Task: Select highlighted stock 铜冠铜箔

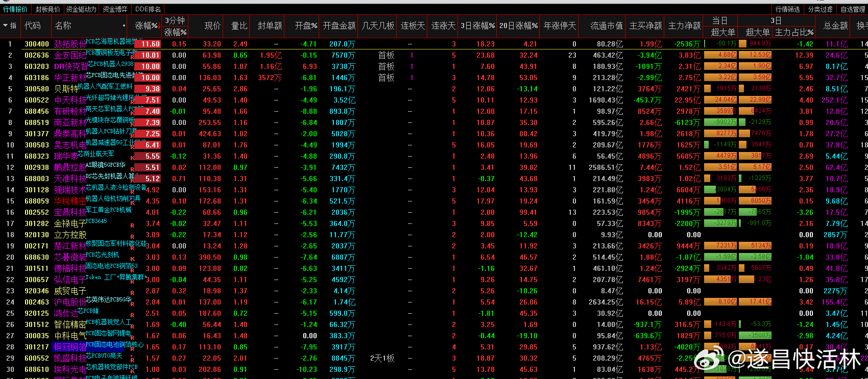Action: tap(70, 347)
